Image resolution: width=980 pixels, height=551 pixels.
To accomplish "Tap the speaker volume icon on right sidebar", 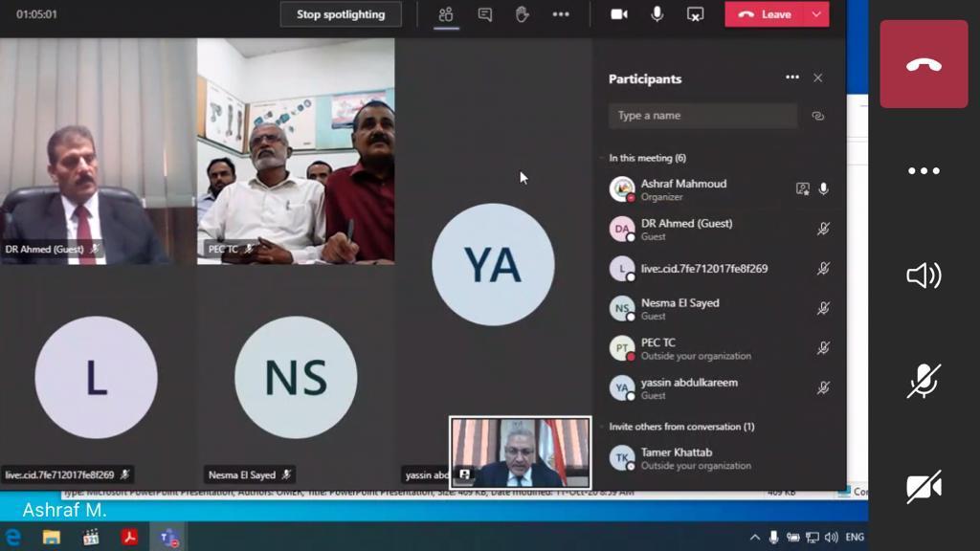I will point(924,276).
